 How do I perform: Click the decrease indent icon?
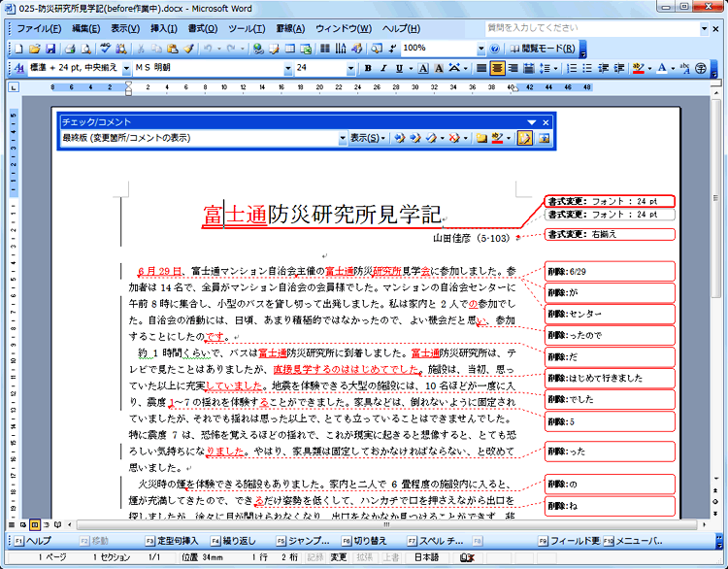[603, 69]
